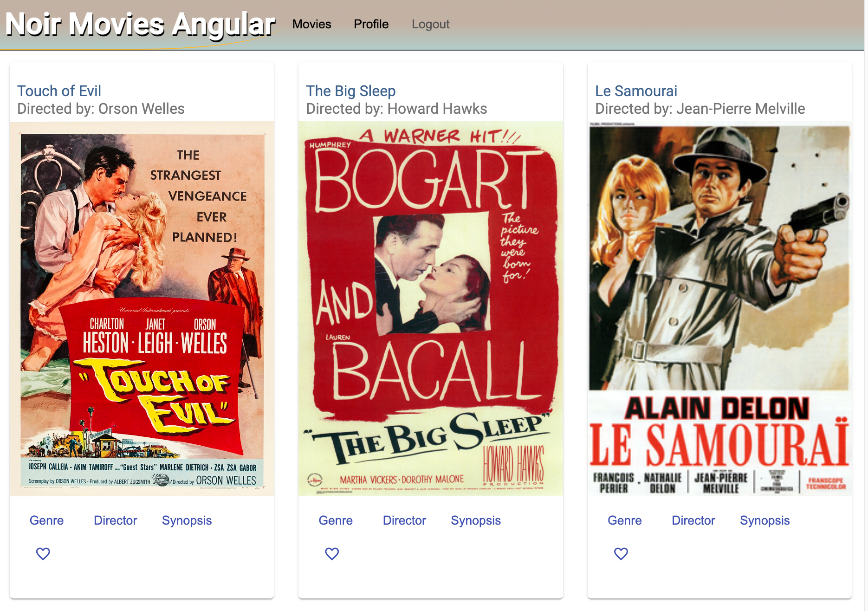Show Genre for Le Samourai
Image resolution: width=868 pixels, height=611 pixels.
coord(625,520)
